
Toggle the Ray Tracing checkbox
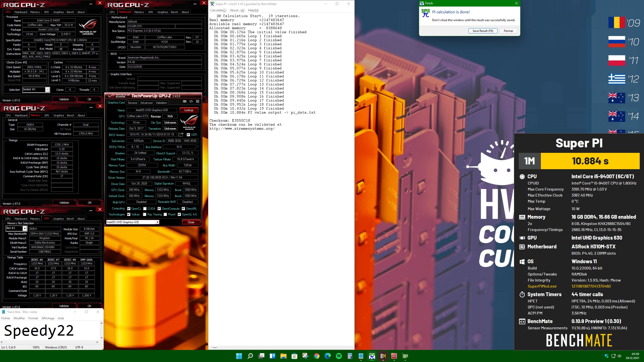coord(145,214)
